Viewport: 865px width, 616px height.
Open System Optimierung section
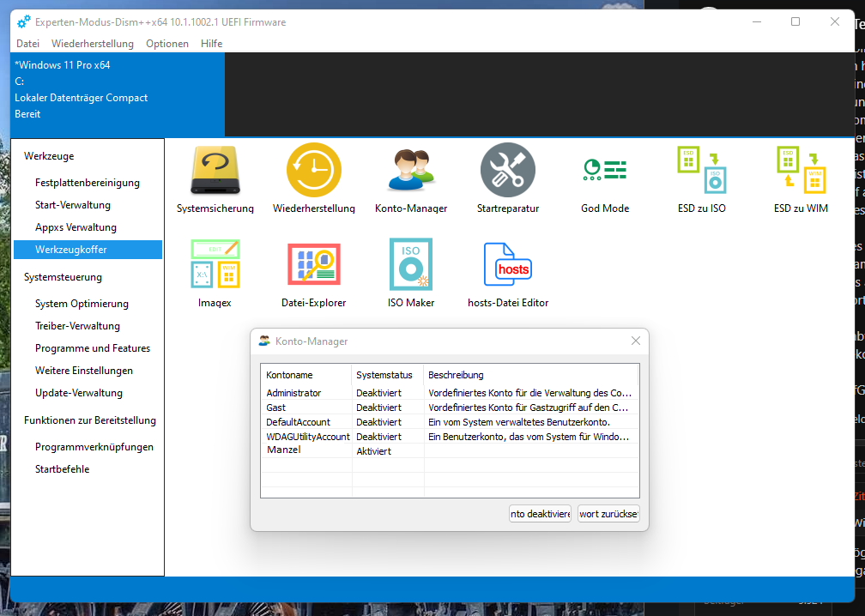click(x=88, y=304)
